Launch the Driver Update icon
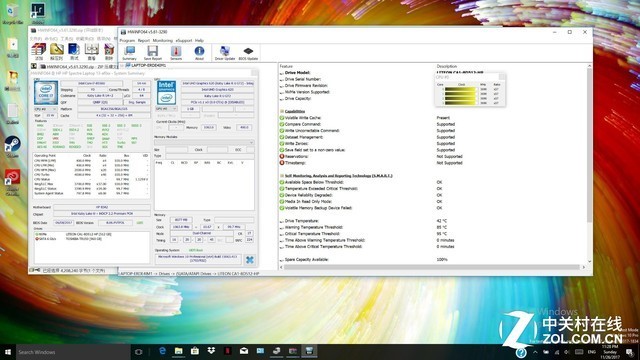 (x=224, y=53)
